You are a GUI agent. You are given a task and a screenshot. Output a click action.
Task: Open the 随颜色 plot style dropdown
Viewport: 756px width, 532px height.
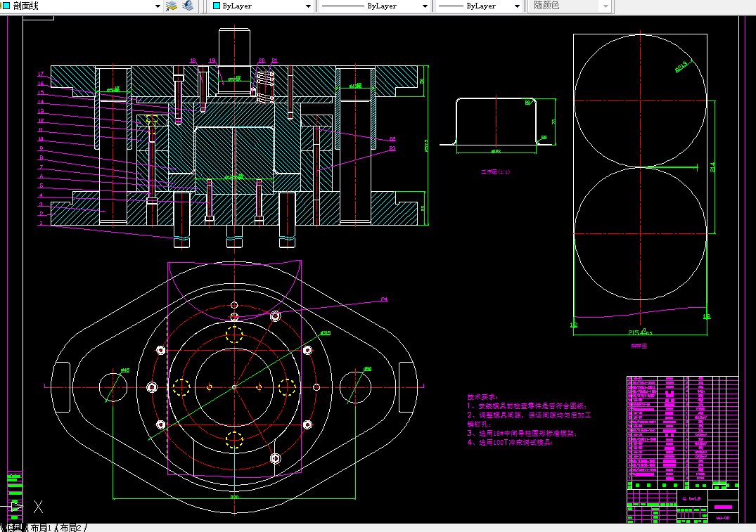click(606, 6)
